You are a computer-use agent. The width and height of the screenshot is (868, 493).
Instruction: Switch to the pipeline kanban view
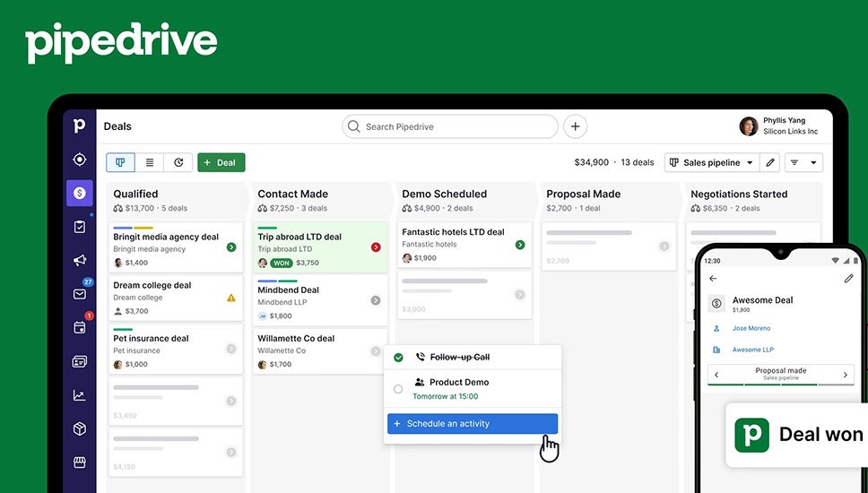click(120, 162)
